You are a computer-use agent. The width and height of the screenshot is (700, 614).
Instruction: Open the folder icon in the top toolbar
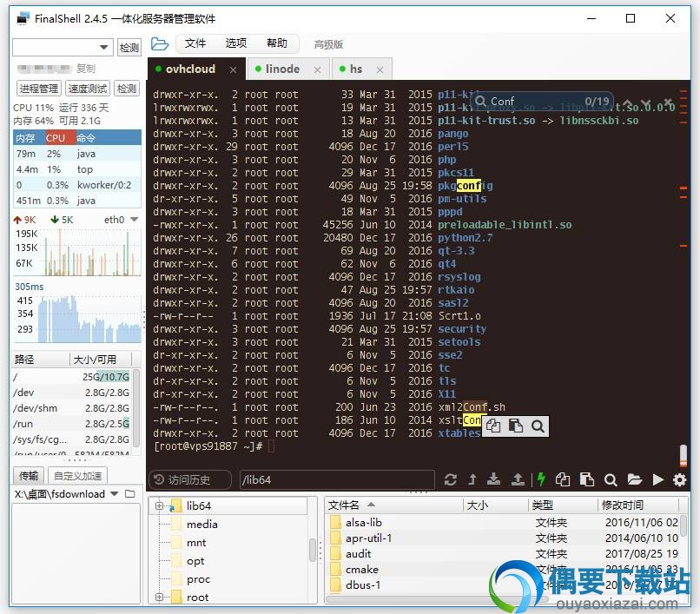click(x=160, y=44)
